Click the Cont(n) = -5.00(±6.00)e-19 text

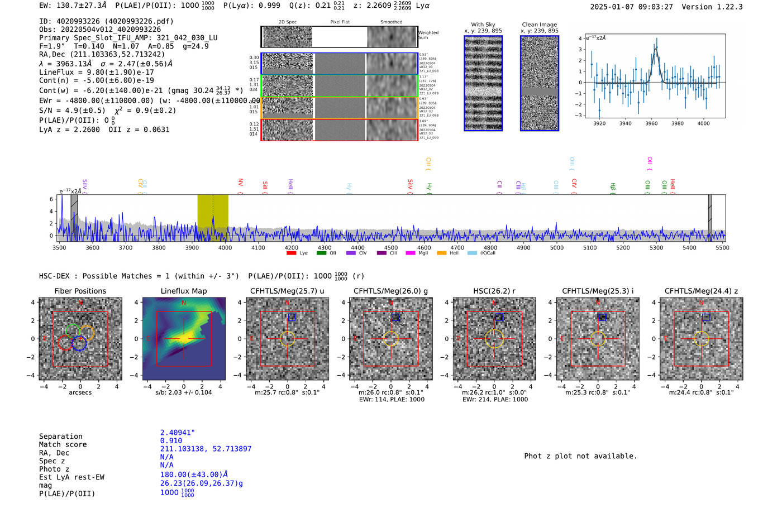(97, 80)
